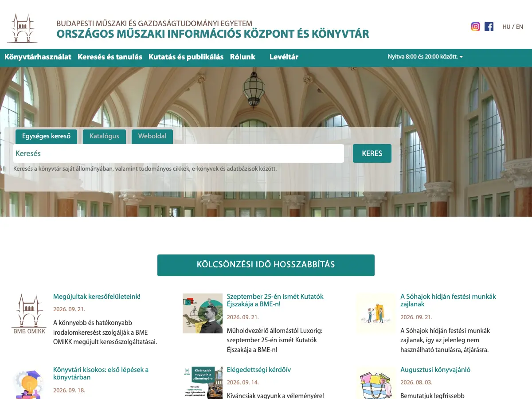This screenshot has height=399, width=532.
Task: Click the search description text under field
Action: pos(145,169)
